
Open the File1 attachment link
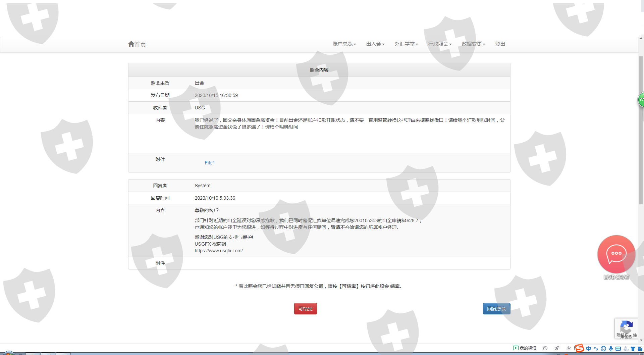pos(210,163)
